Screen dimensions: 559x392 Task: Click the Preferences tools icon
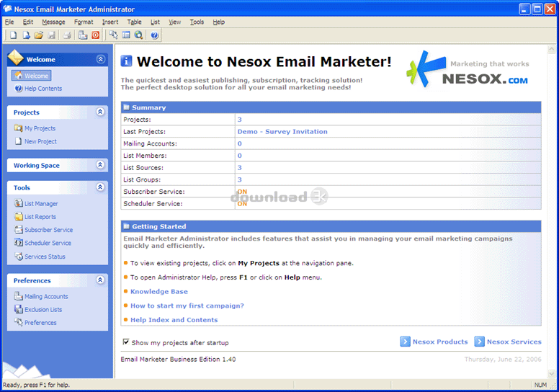tap(18, 322)
